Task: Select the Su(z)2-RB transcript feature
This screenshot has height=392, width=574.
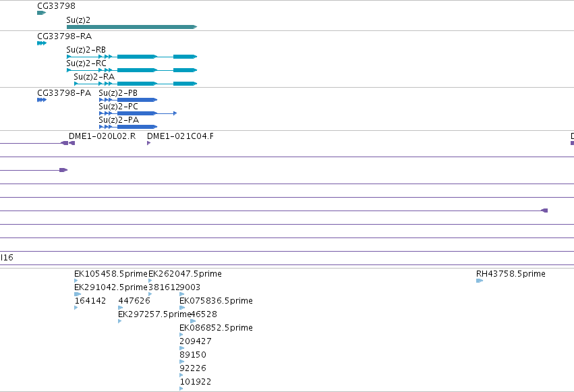Action: click(x=132, y=57)
